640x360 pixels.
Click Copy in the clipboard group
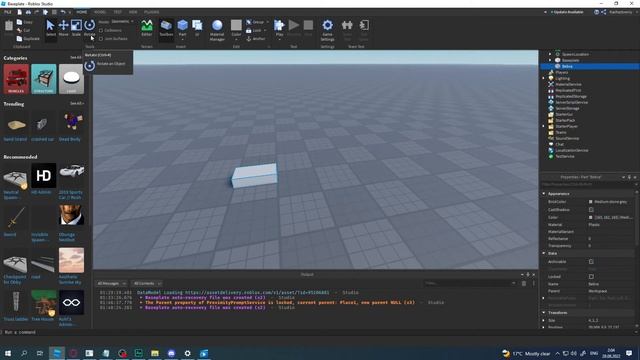click(24, 22)
